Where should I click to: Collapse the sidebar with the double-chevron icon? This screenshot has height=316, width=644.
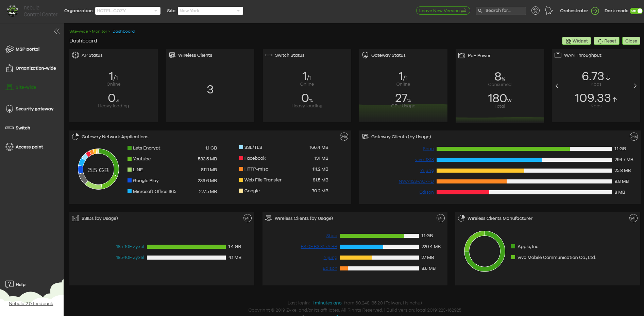pos(57,31)
